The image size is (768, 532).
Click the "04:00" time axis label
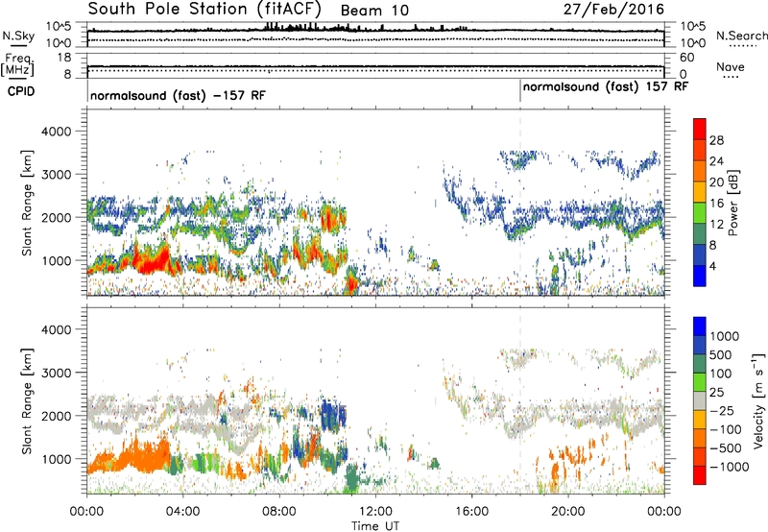pos(183,512)
